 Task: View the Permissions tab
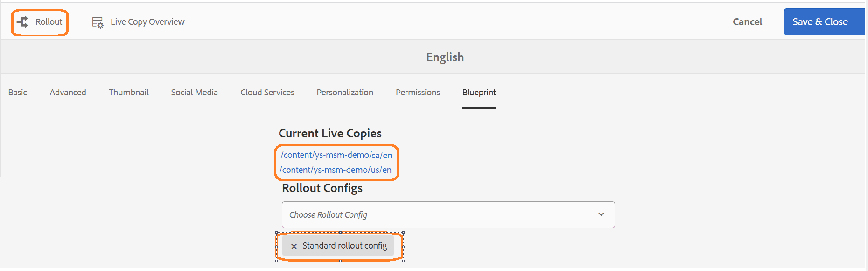click(x=418, y=93)
